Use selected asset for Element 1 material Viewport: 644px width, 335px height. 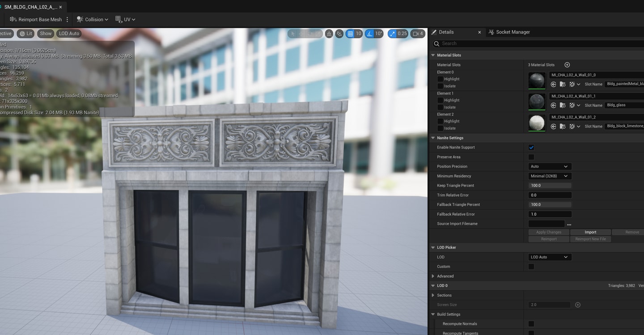click(553, 105)
